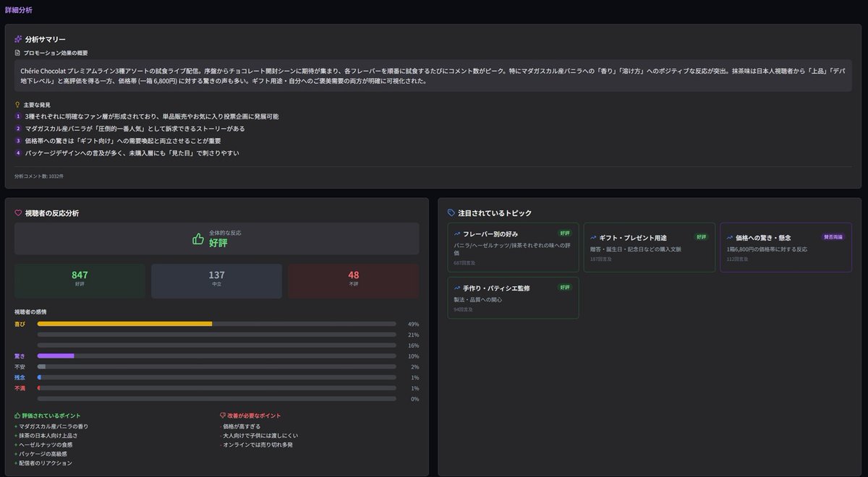Click the 187回言及 mention count
This screenshot has width=868, height=477.
[600, 259]
